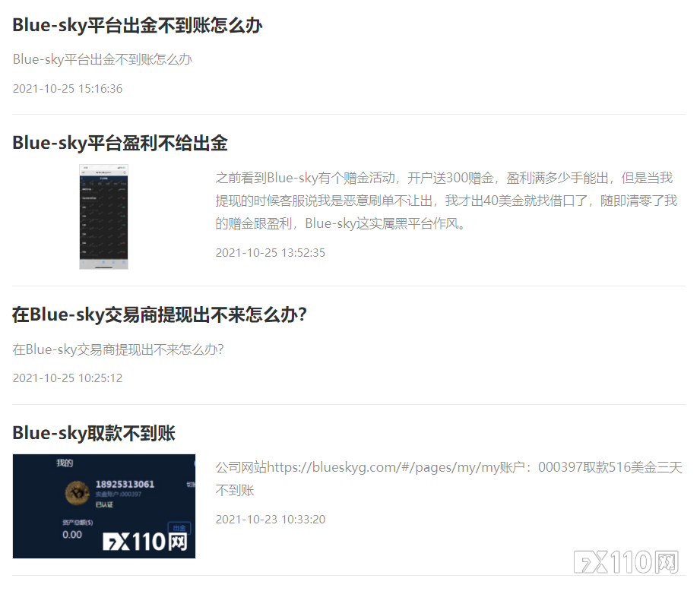
Task: Click the gold avatar coin in thumbnail
Action: [x=78, y=493]
